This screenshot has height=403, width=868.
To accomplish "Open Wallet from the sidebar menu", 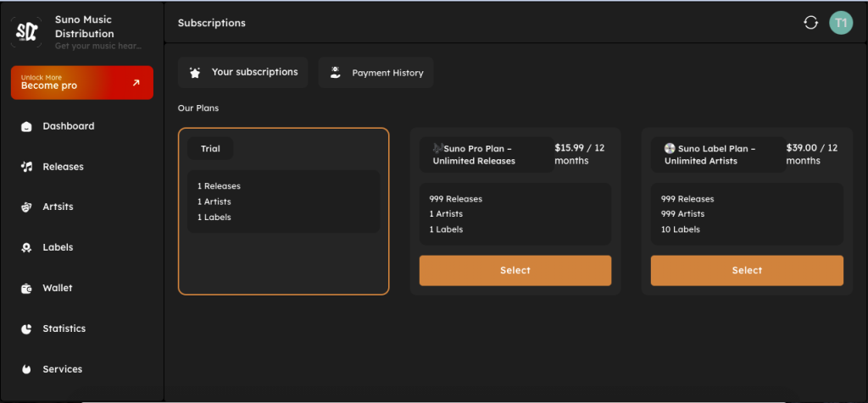I will (x=58, y=289).
